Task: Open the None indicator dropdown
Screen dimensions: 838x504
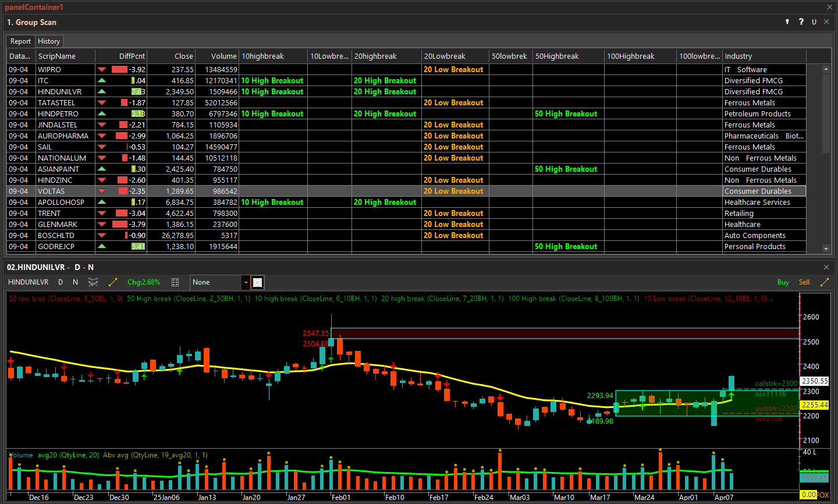Action: click(x=218, y=282)
